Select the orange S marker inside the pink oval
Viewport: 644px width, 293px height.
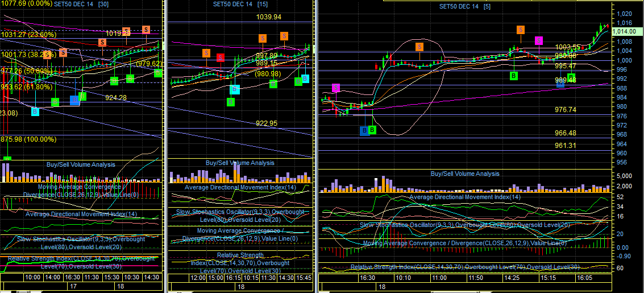[x=419, y=47]
